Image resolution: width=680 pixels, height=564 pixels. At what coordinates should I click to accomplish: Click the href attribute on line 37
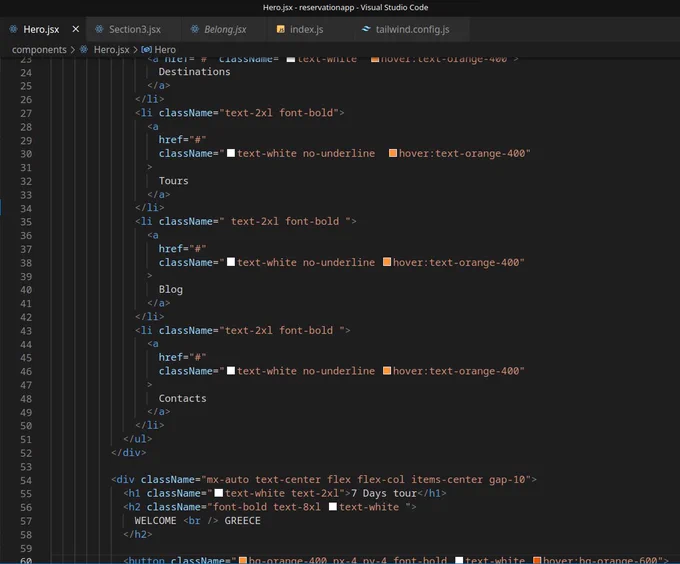pos(182,248)
